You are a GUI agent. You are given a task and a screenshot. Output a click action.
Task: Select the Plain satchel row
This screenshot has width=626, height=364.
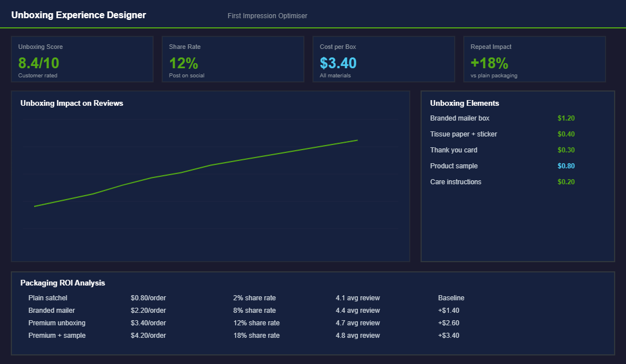click(x=48, y=297)
